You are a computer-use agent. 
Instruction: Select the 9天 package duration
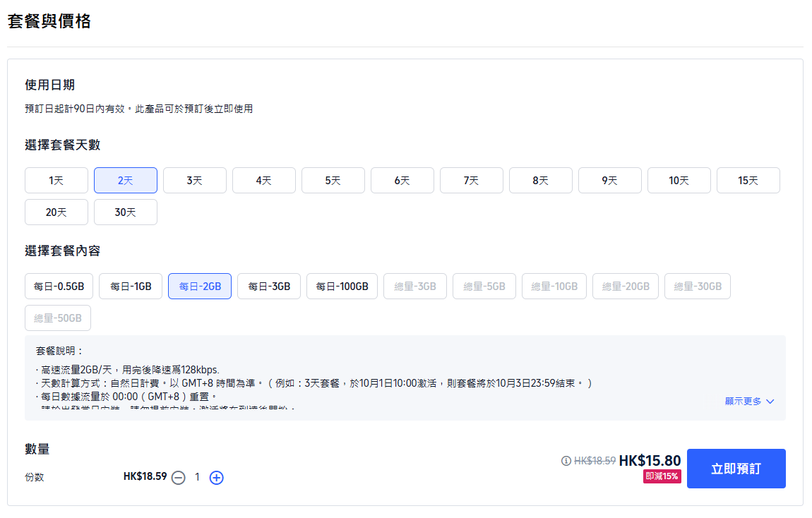[610, 181]
